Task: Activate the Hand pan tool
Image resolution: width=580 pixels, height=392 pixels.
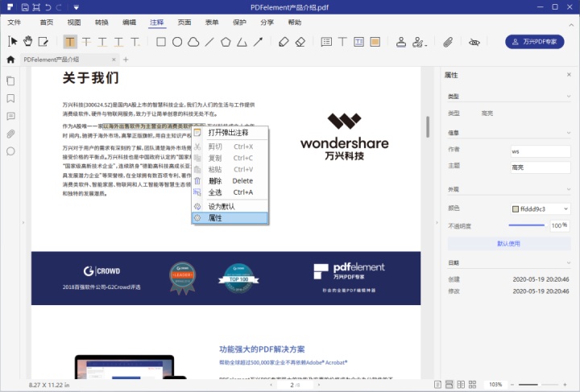Action: coord(28,42)
